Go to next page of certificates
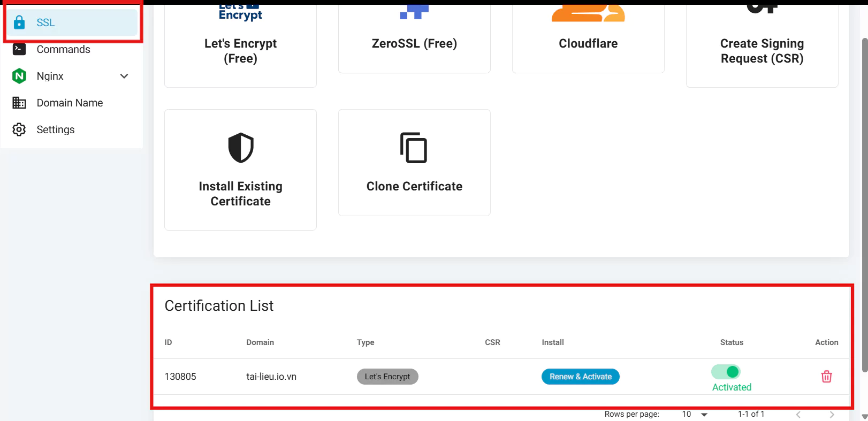The image size is (868, 421). pyautogui.click(x=832, y=415)
